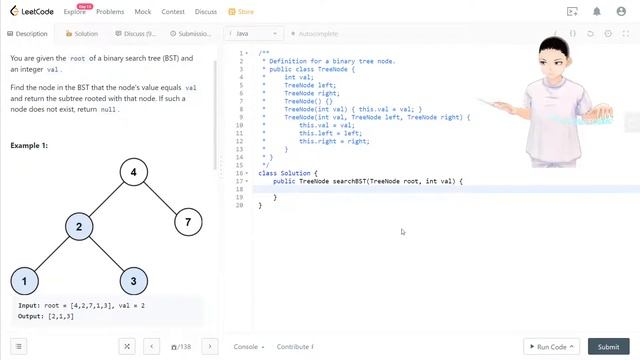Collapse class Solution at line 16

coord(247,173)
